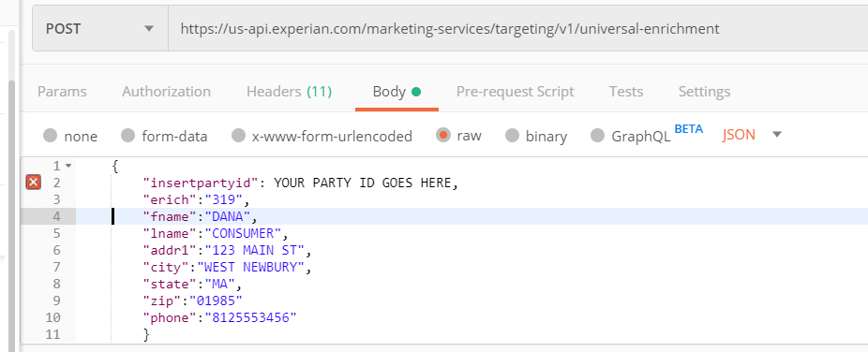Click YOUR PARTY ID GOES HERE placeholder text
This screenshot has height=352, width=868.
(x=363, y=183)
